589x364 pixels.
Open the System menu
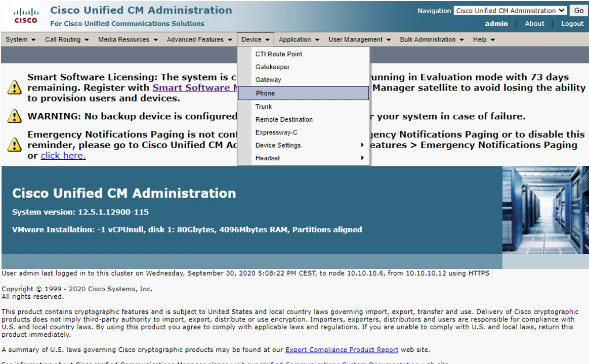[20, 39]
